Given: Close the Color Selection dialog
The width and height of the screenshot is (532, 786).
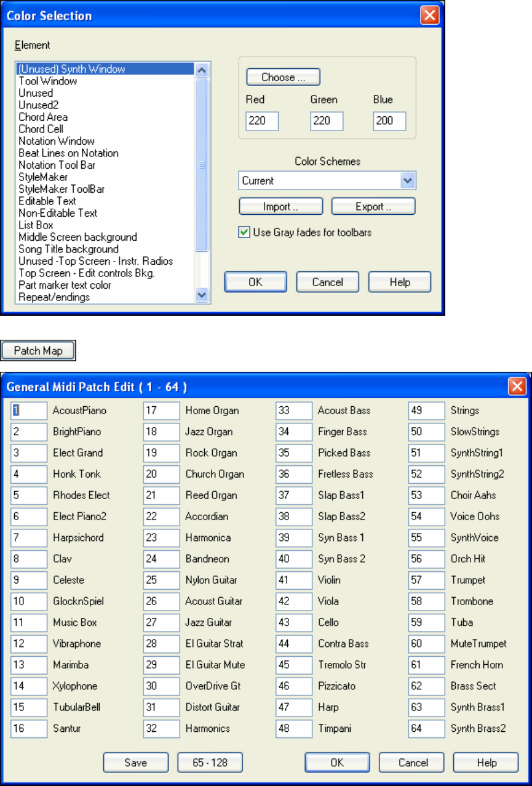Looking at the screenshot, I should point(429,15).
